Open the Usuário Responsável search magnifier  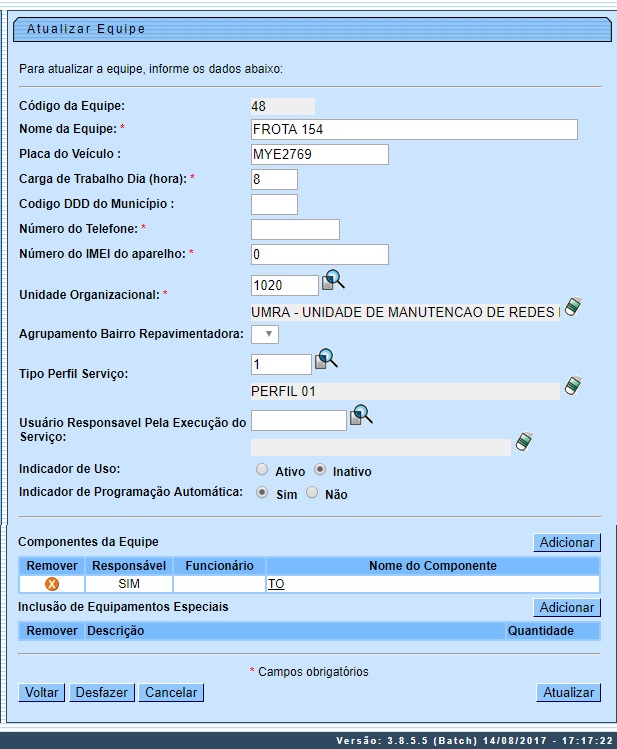(361, 416)
